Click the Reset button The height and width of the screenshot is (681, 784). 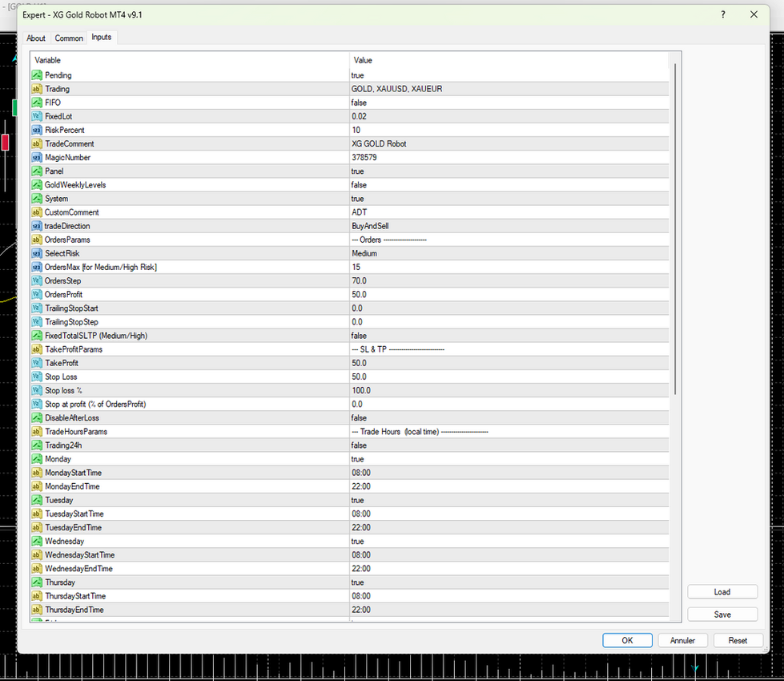pyautogui.click(x=738, y=640)
